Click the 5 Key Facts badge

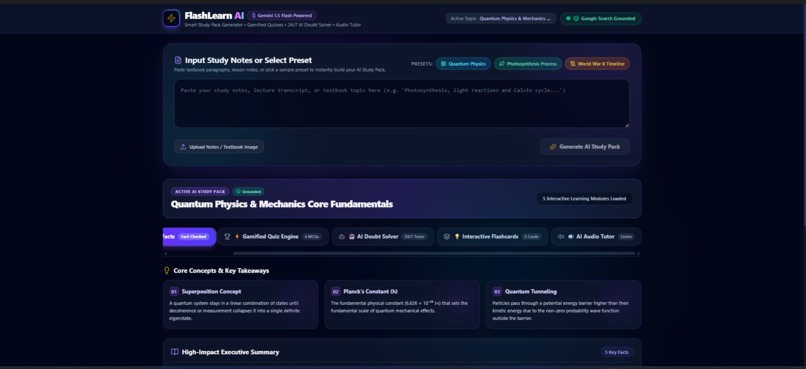pyautogui.click(x=617, y=352)
